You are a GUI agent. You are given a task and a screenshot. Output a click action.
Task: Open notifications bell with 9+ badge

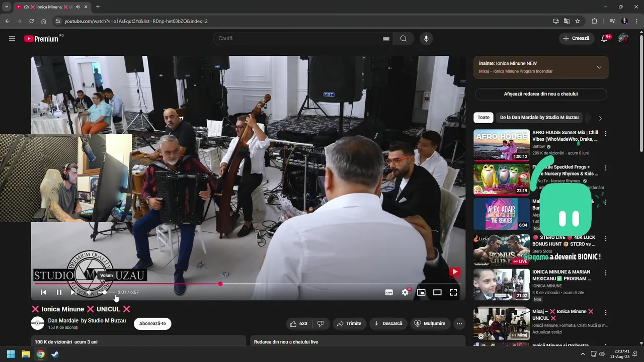605,39
